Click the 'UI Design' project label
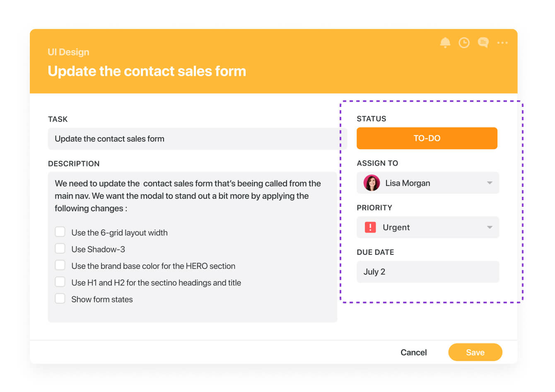The width and height of the screenshot is (555, 392). pyautogui.click(x=68, y=52)
